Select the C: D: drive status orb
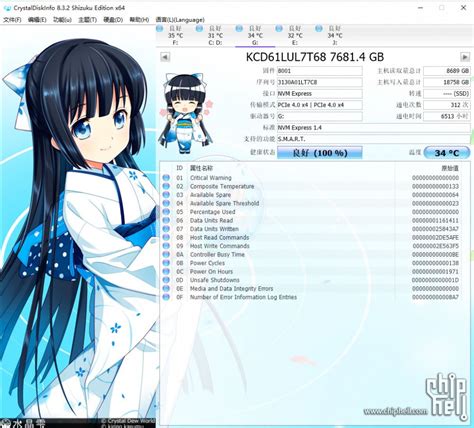 coord(199,29)
